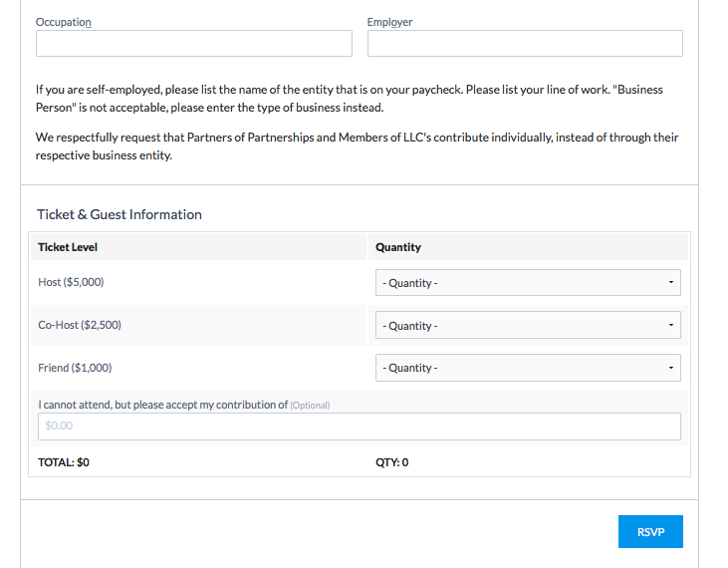728x568 pixels.
Task: Click the Employer field label
Action: [x=389, y=22]
